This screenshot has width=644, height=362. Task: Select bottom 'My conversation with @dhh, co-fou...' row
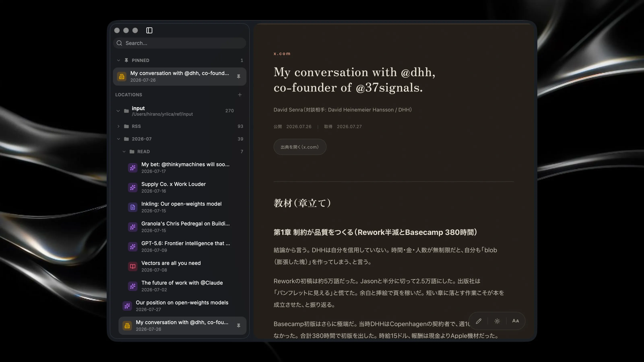182,326
